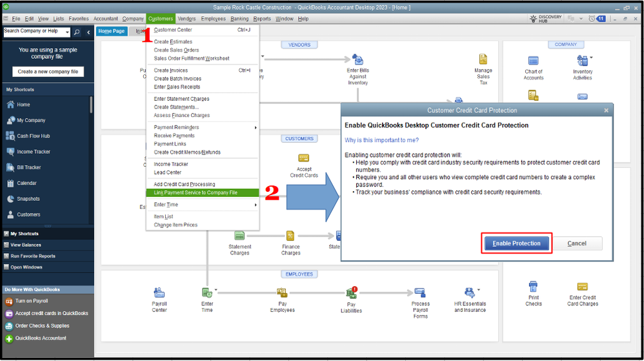
Task: Click the Customers section label
Action: 299,139
